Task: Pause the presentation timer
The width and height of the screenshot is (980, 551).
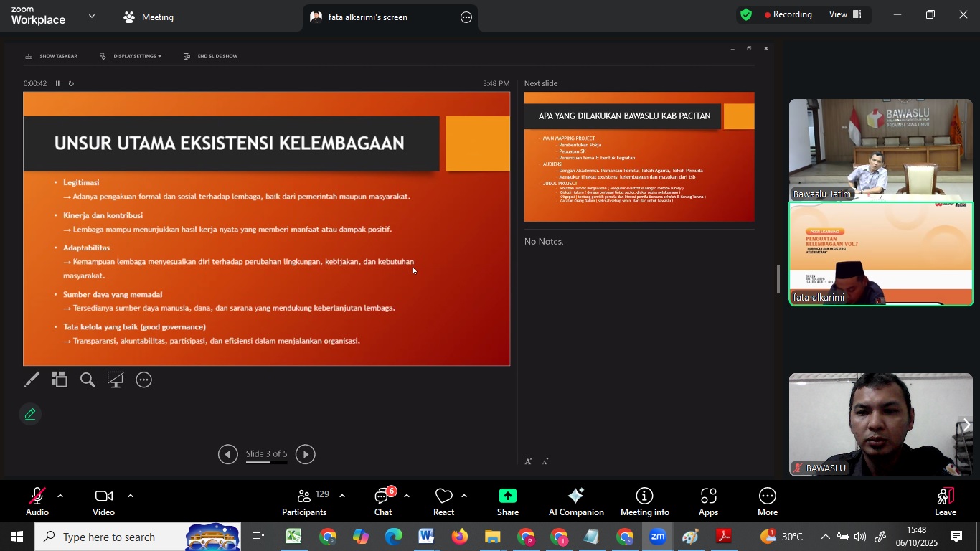Action: pyautogui.click(x=58, y=83)
